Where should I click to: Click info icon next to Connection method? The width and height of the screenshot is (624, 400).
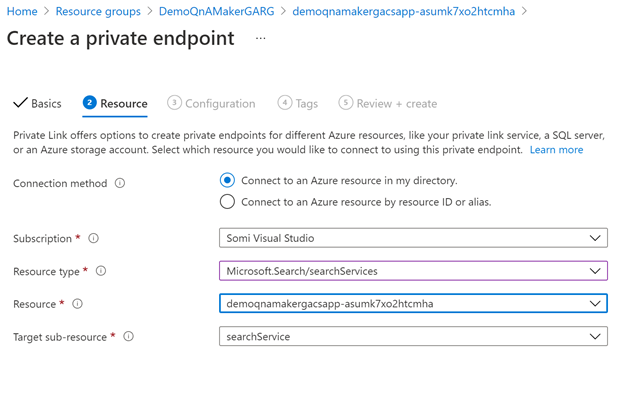click(x=120, y=183)
